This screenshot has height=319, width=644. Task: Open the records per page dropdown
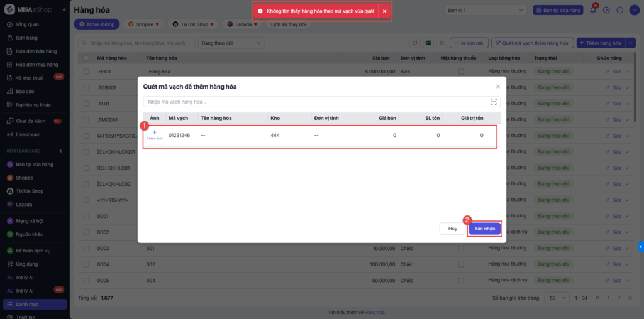[x=557, y=297]
